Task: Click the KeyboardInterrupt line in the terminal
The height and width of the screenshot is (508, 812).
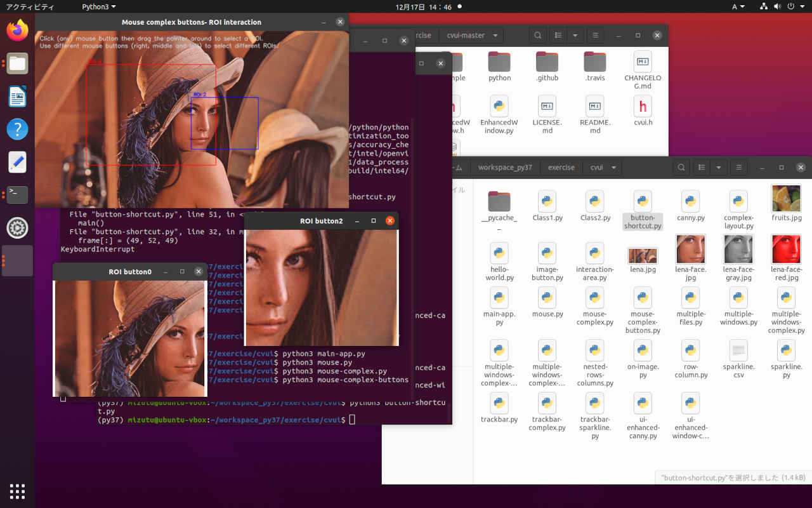Action: click(98, 250)
